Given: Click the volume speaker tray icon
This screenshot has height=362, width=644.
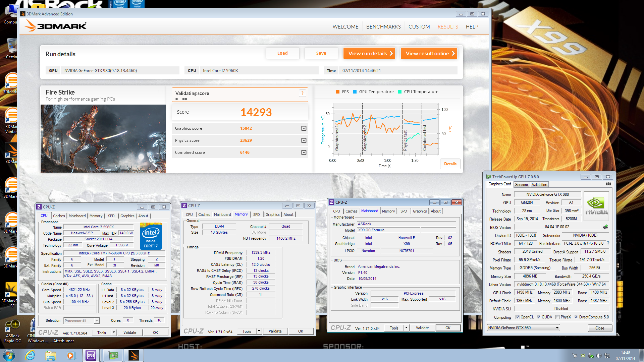Looking at the screenshot, I should 599,356.
